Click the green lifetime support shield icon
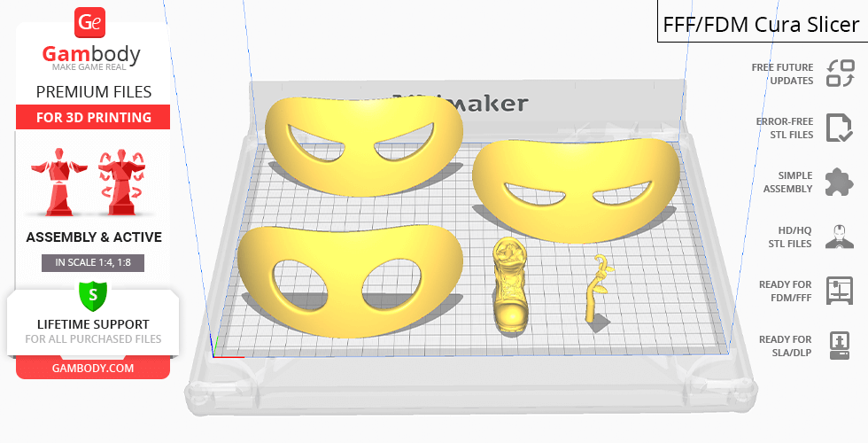Viewport: 868px width, 443px height. [x=92, y=294]
